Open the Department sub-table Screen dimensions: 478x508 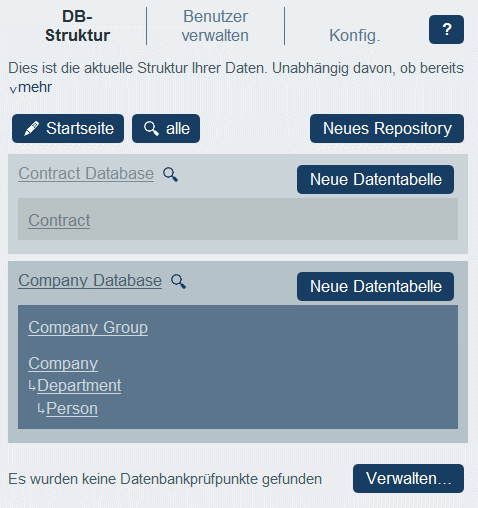[79, 386]
